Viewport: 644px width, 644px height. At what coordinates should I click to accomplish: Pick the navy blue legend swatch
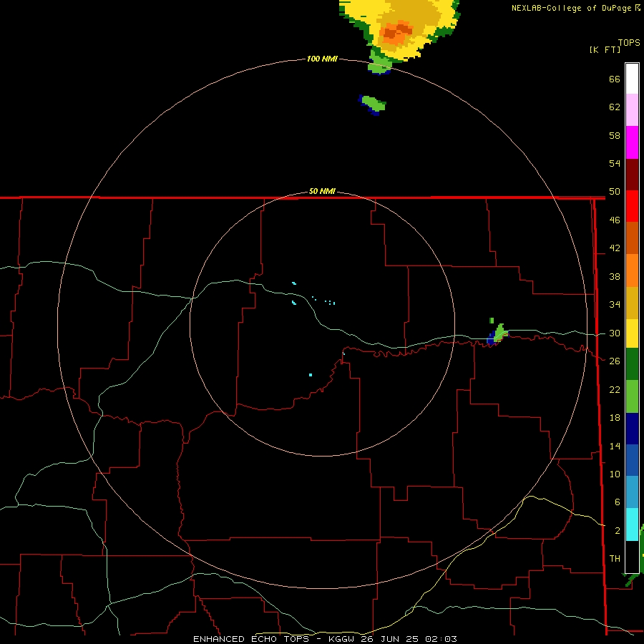[x=632, y=429]
